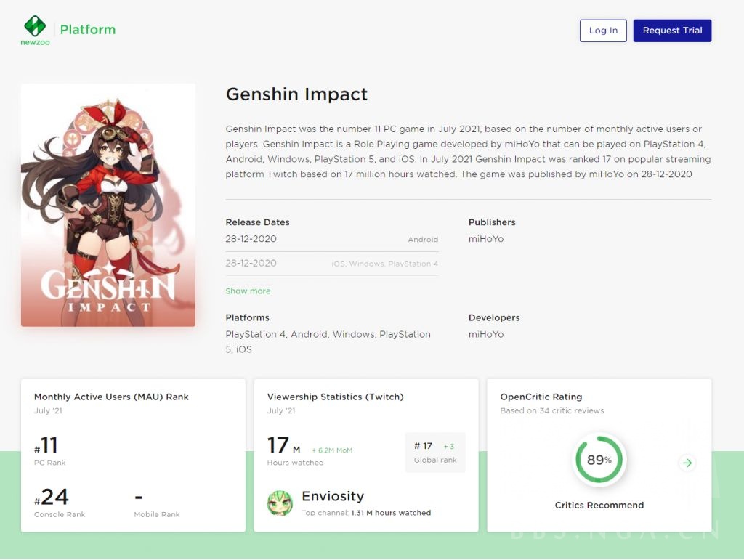Open the Genshin Impact cover art
744x560 pixels.
[108, 205]
